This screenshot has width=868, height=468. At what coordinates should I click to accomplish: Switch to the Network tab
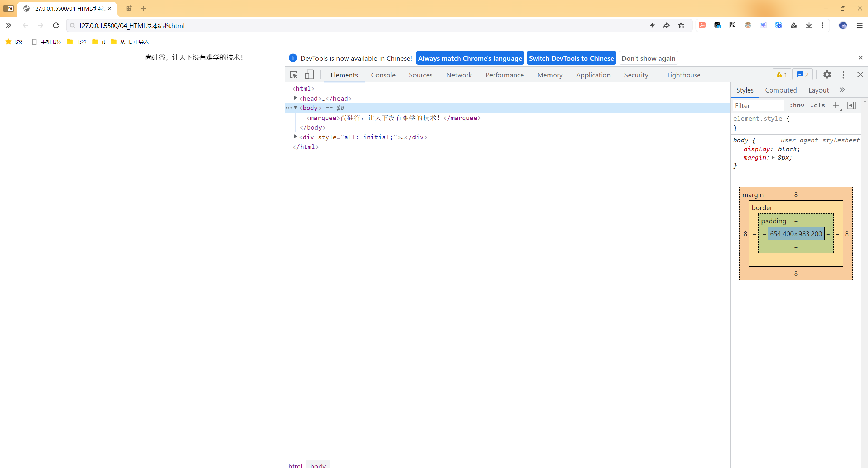point(459,74)
